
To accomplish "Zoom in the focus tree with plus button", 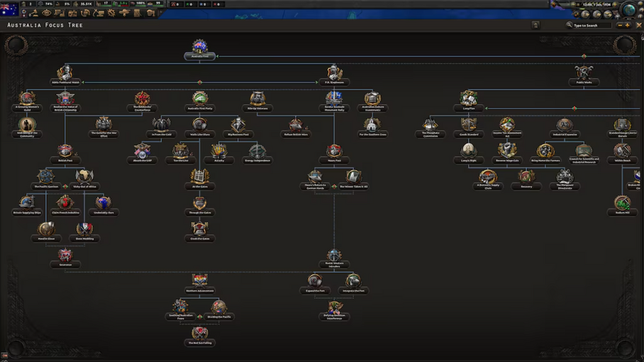I will [x=627, y=25].
